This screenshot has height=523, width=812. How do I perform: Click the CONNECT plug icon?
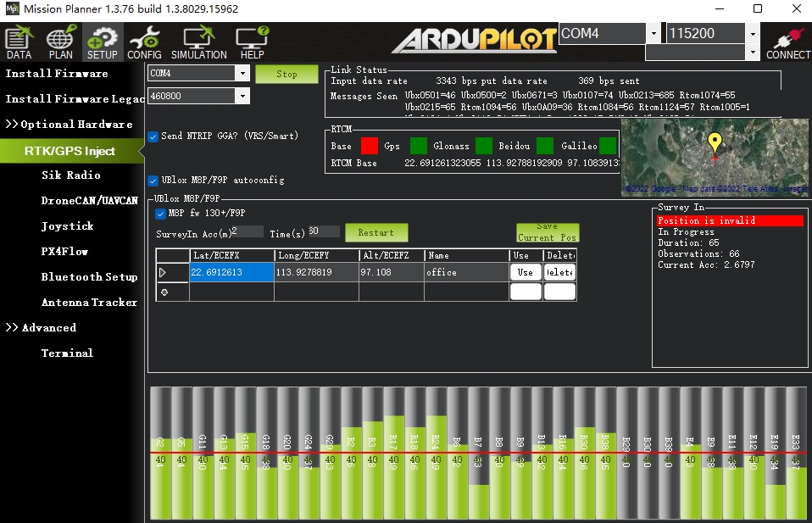click(788, 43)
